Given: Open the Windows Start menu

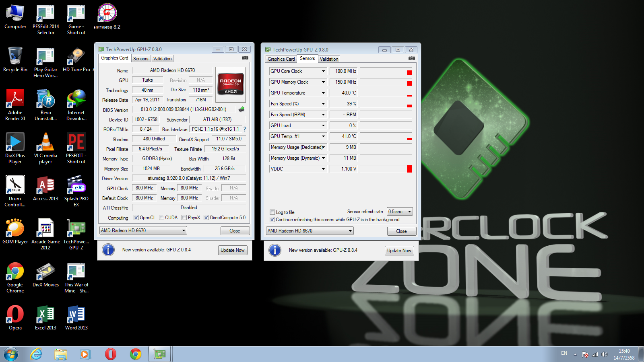Looking at the screenshot, I should 11,354.
